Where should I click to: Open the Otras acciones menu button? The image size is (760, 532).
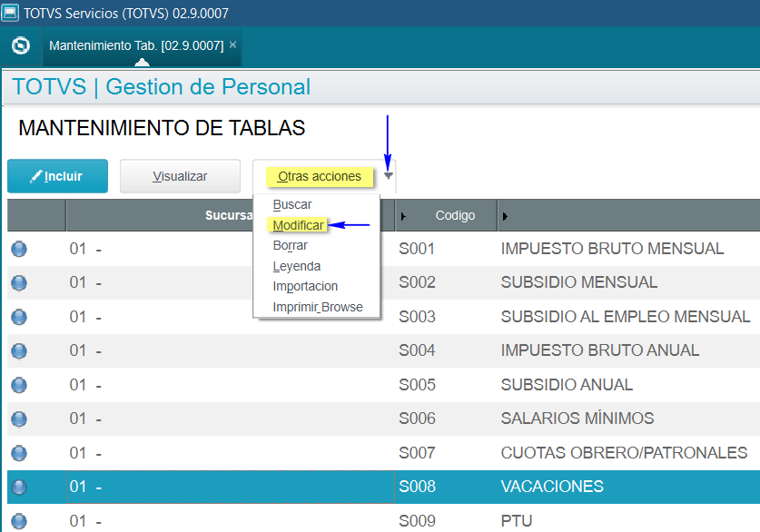point(320,176)
